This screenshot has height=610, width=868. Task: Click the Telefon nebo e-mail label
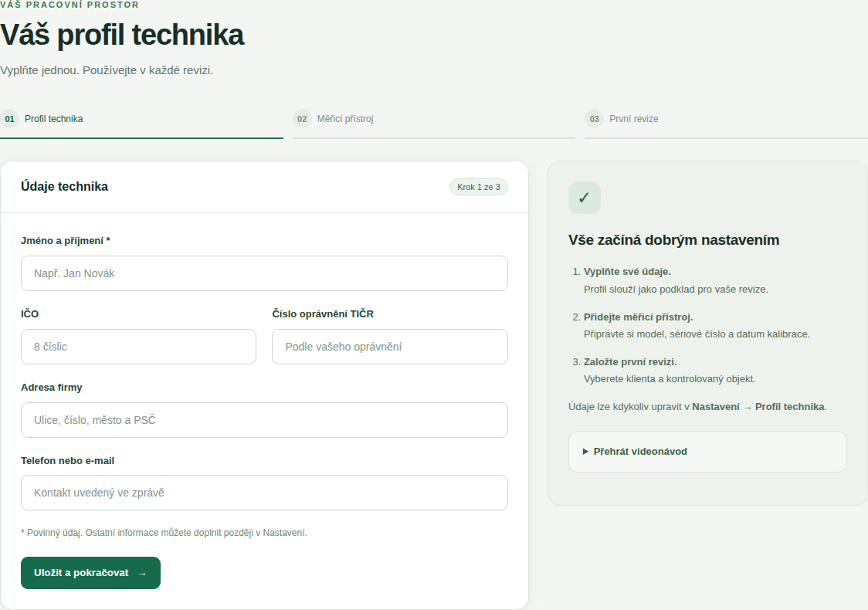click(67, 460)
